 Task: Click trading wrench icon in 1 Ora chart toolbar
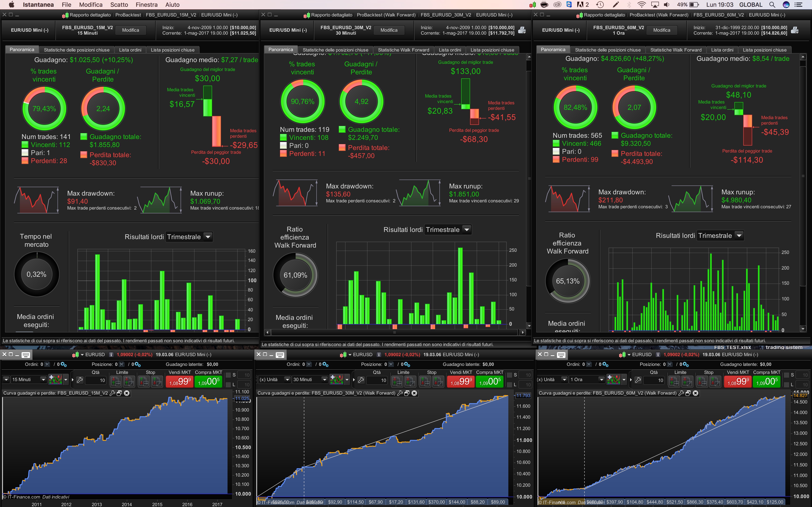(x=638, y=380)
